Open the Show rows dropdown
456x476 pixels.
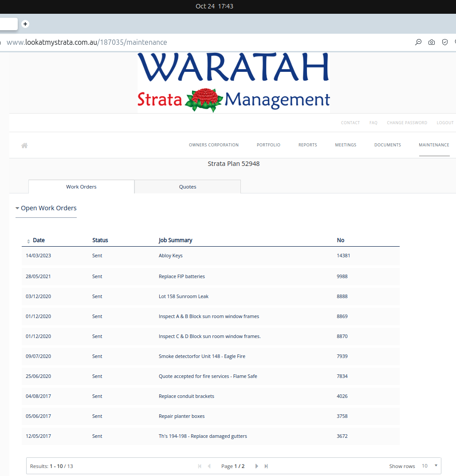coord(429,466)
